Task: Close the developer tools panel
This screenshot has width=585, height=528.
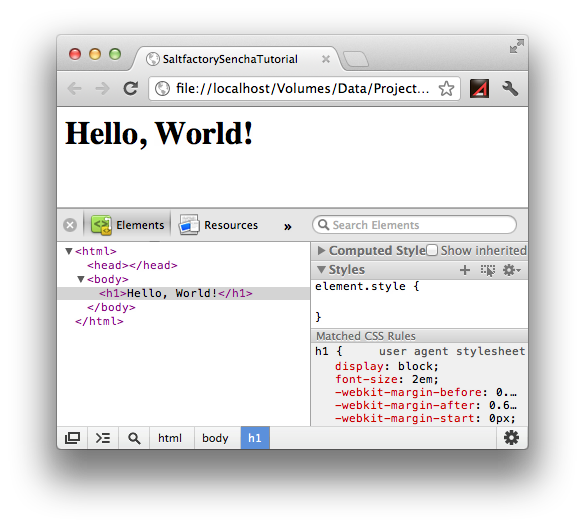Action: point(70,225)
